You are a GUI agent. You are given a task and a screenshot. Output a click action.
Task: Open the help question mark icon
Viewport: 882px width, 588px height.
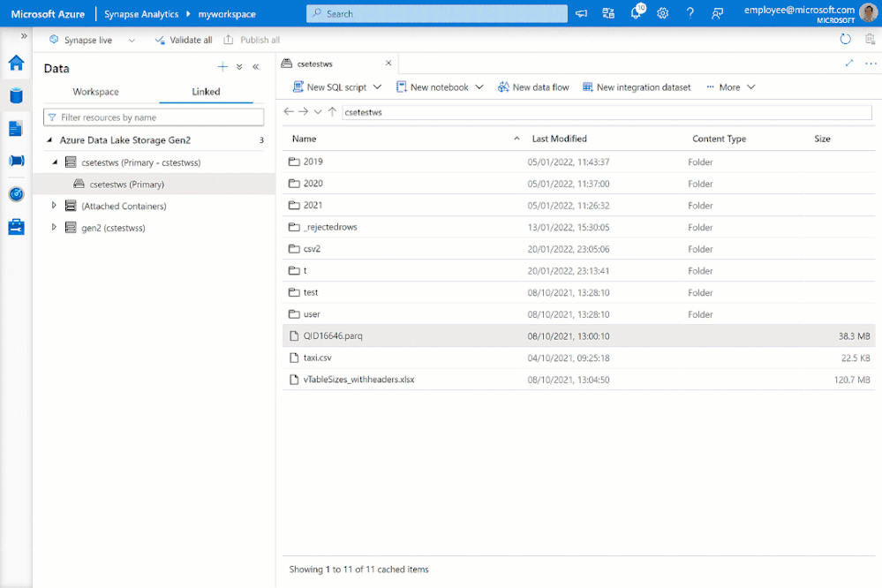click(x=690, y=13)
